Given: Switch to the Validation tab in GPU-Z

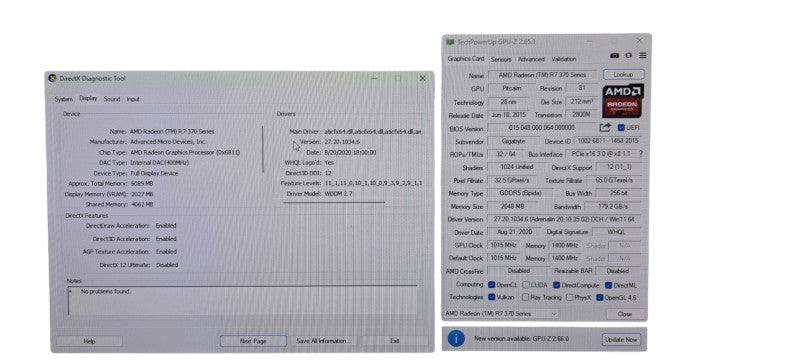Looking at the screenshot, I should pyautogui.click(x=564, y=59).
